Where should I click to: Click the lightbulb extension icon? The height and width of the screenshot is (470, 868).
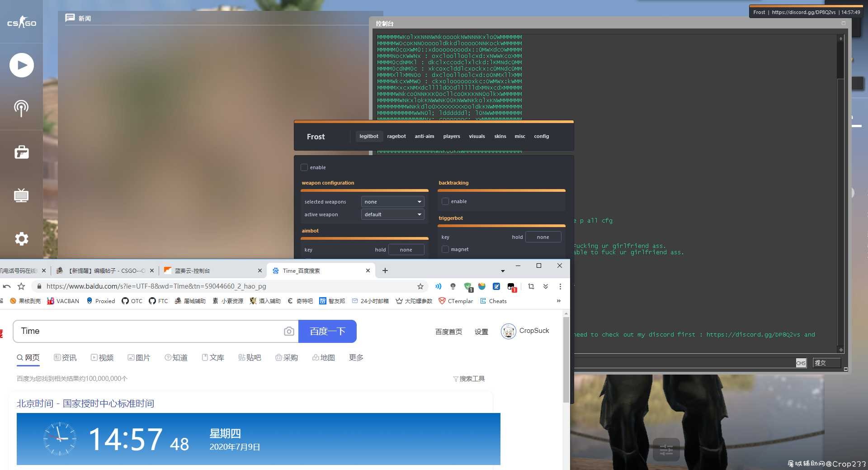click(453, 286)
